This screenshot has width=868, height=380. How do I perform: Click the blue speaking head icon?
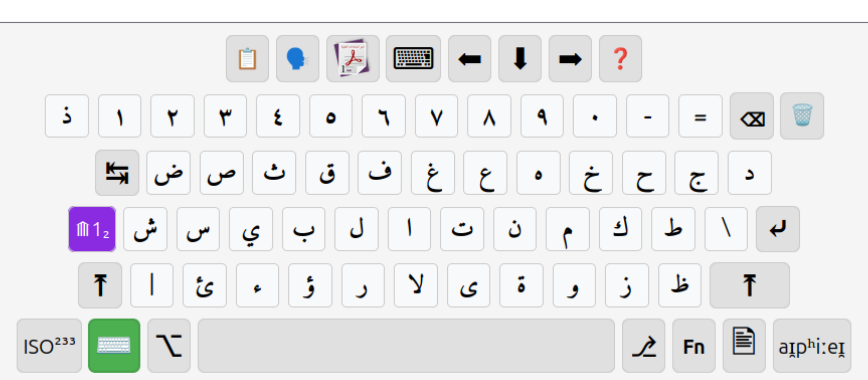click(x=297, y=59)
